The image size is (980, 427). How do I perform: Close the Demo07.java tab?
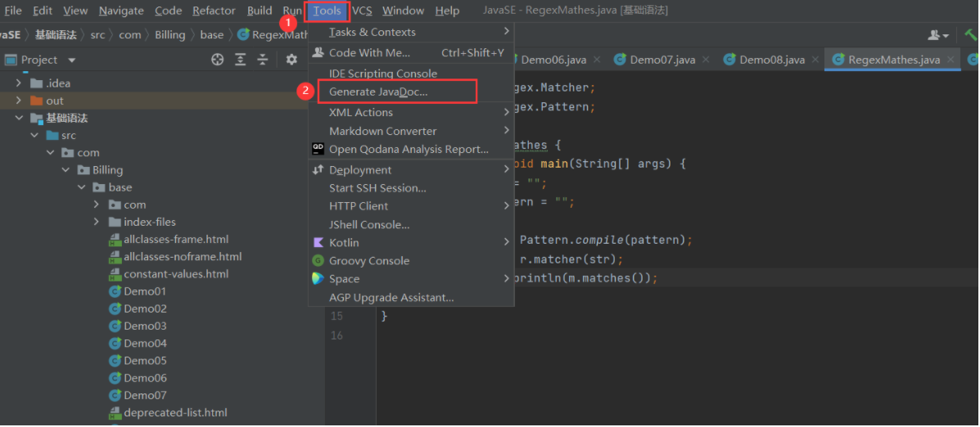[x=706, y=60]
